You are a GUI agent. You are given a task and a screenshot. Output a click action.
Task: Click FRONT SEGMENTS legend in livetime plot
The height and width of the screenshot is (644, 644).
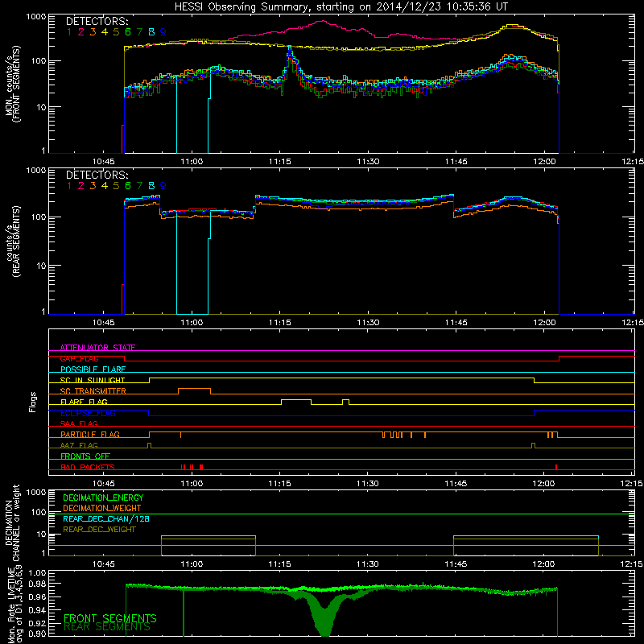(110, 618)
